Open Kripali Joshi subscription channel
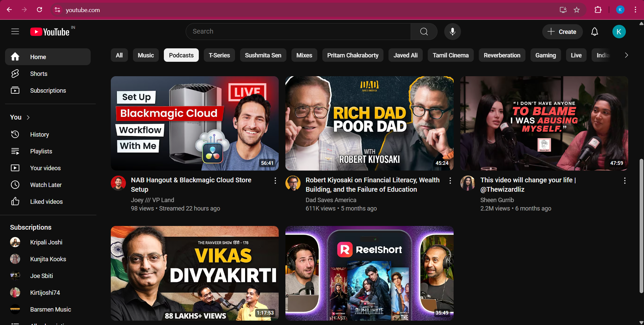 (x=48, y=242)
